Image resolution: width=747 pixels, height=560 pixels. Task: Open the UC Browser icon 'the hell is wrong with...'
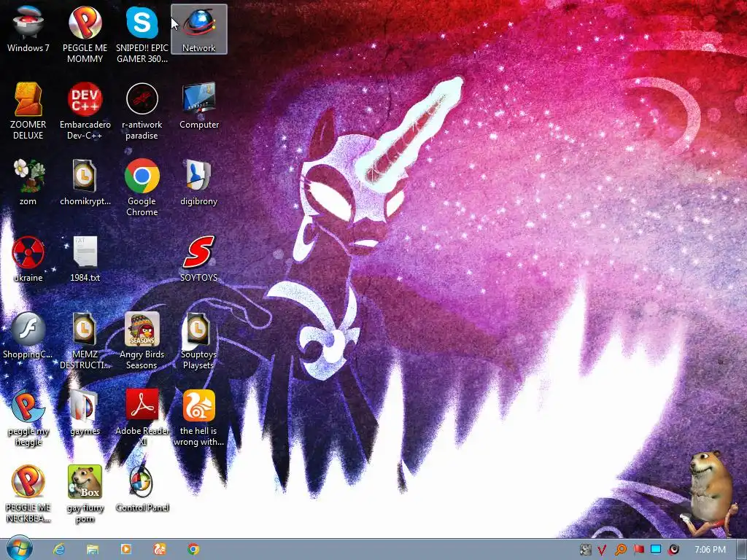198,418
